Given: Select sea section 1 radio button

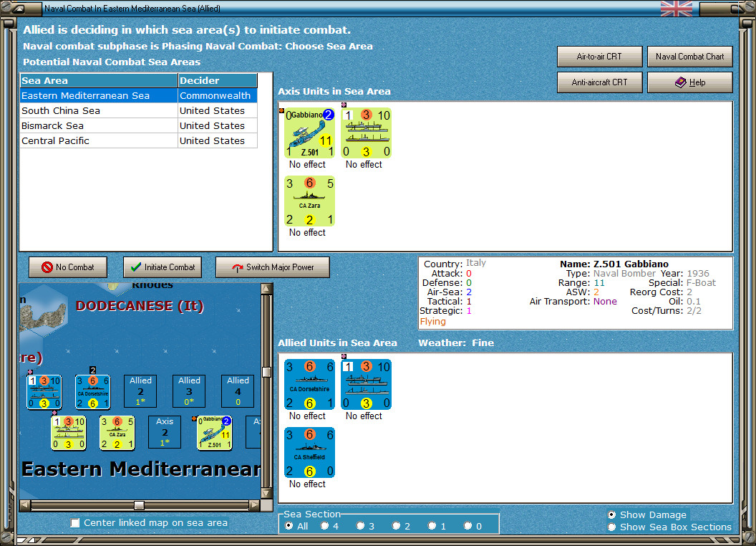Looking at the screenshot, I should coord(432,526).
